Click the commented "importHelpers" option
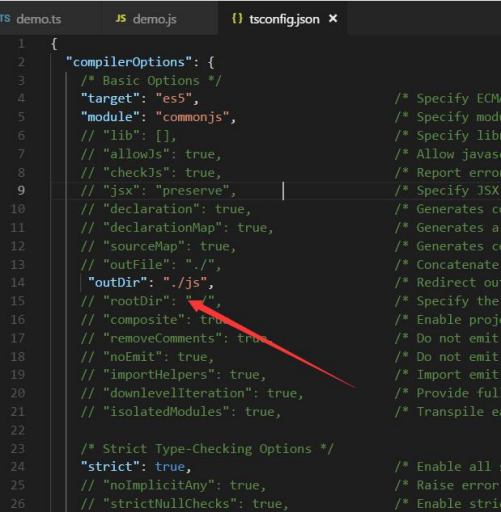The width and height of the screenshot is (501, 514). pos(173,375)
